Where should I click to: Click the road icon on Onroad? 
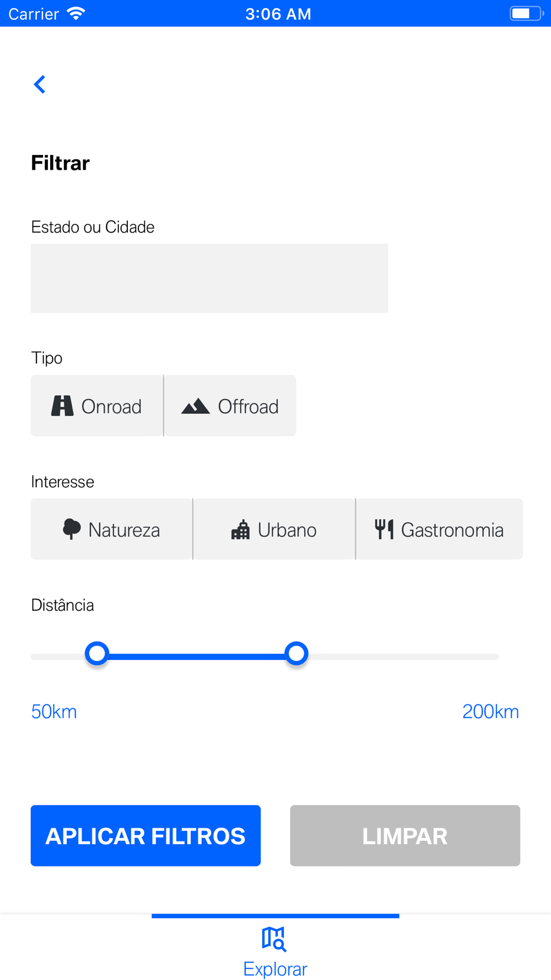point(62,406)
